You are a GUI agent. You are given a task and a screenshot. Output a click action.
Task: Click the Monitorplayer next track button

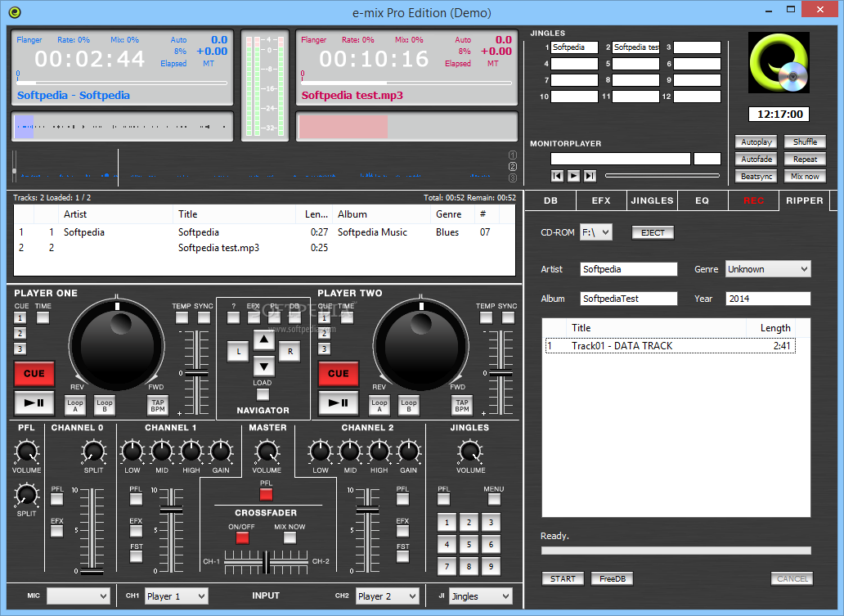click(x=590, y=176)
